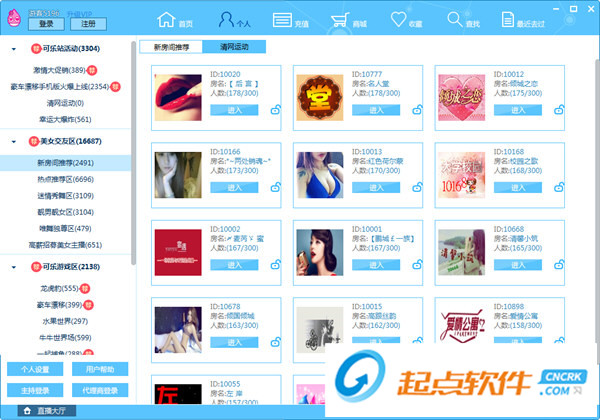
Task: Click red badge beside 龙虎豹(555)
Action: point(85,288)
